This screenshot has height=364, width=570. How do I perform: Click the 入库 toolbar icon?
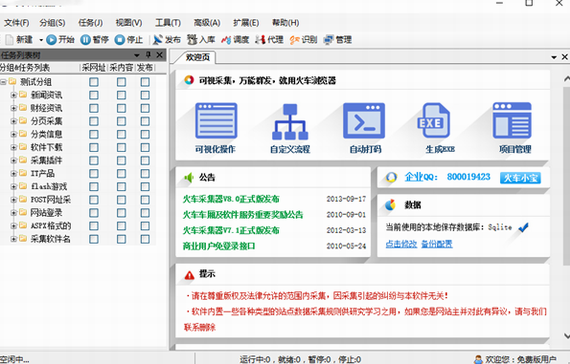(x=192, y=40)
